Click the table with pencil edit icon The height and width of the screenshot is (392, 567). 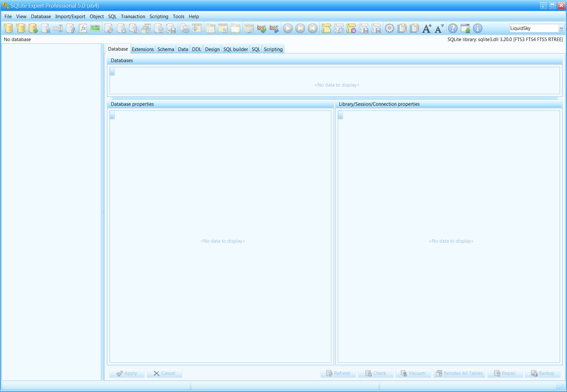(x=249, y=28)
